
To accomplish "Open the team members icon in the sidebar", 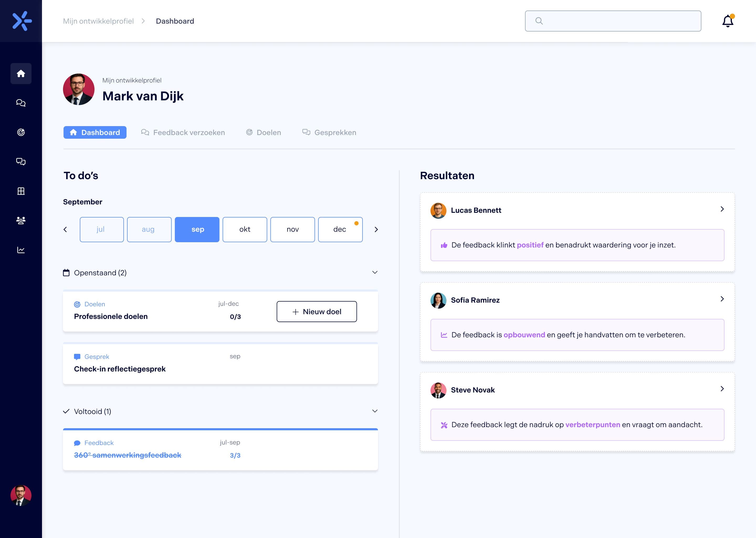I will pos(21,220).
